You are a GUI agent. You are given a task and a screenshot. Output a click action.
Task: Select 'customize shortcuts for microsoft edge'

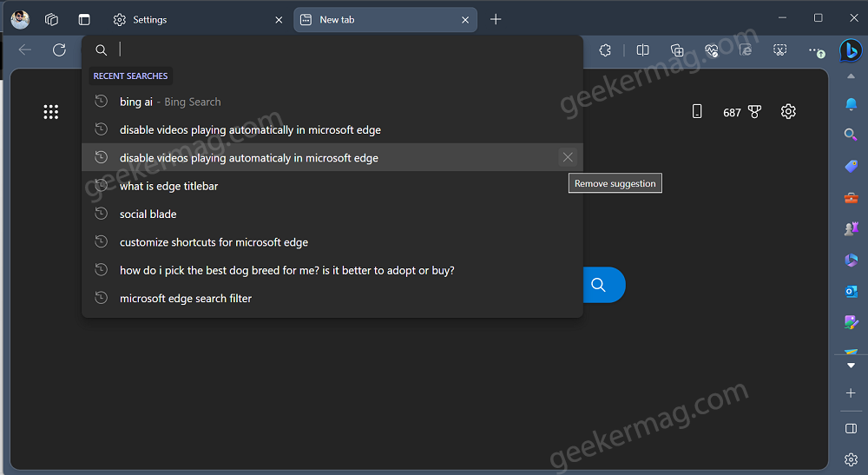click(332, 242)
